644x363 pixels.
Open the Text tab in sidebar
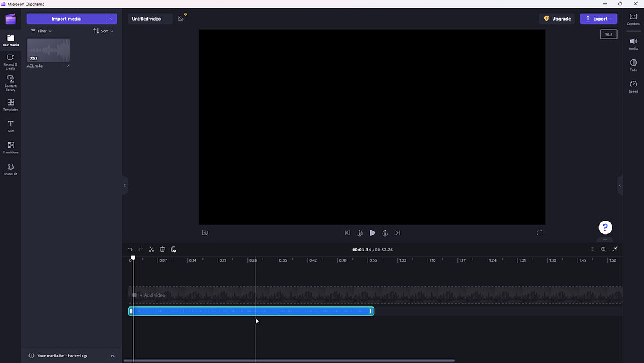coord(10,126)
